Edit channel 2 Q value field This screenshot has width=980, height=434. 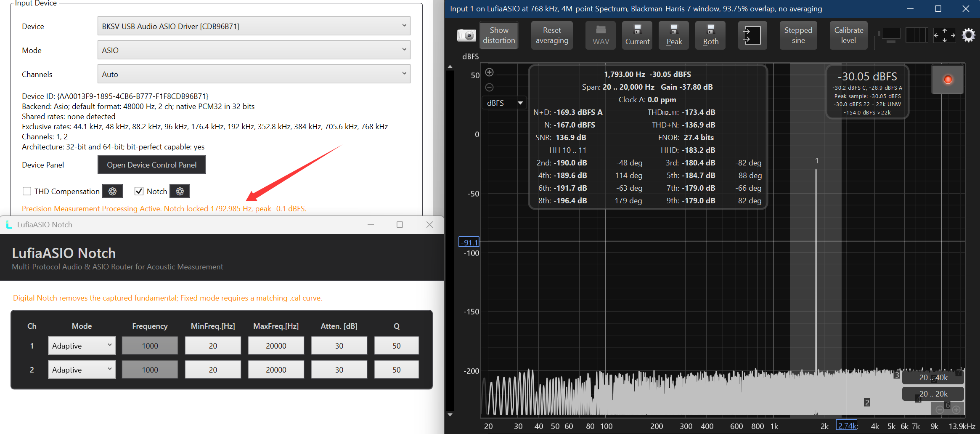click(397, 370)
